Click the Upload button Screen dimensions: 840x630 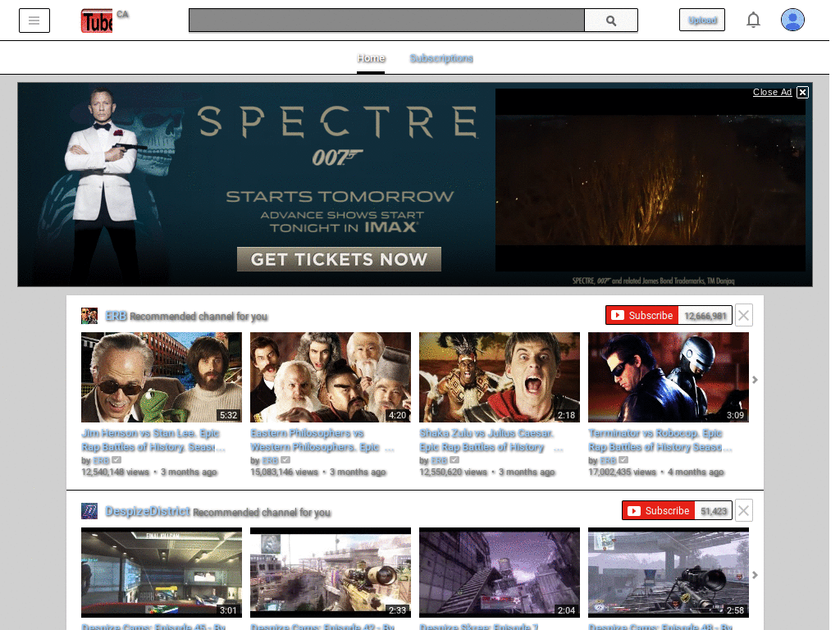pyautogui.click(x=702, y=21)
